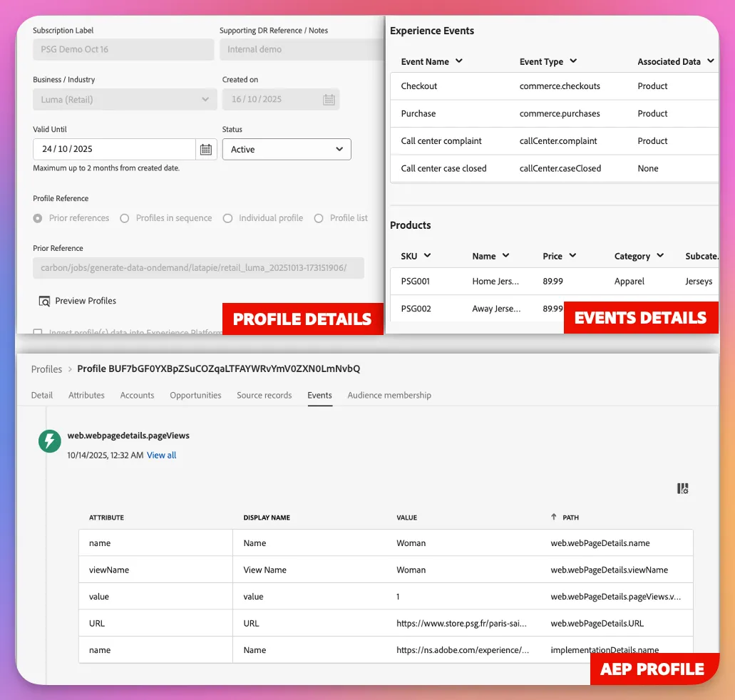
Task: Show the Audience membership tab
Action: [389, 395]
